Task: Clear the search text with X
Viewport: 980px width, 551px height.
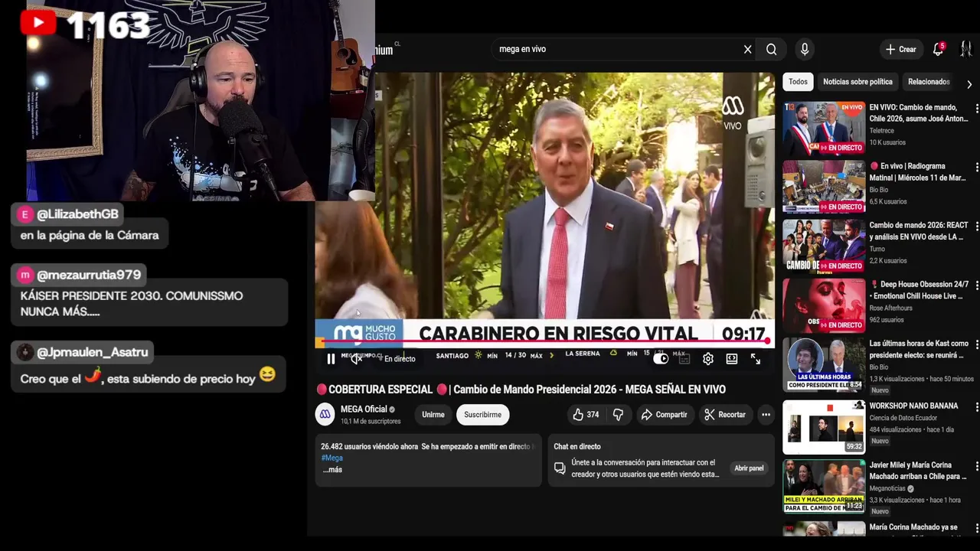Action: click(748, 49)
